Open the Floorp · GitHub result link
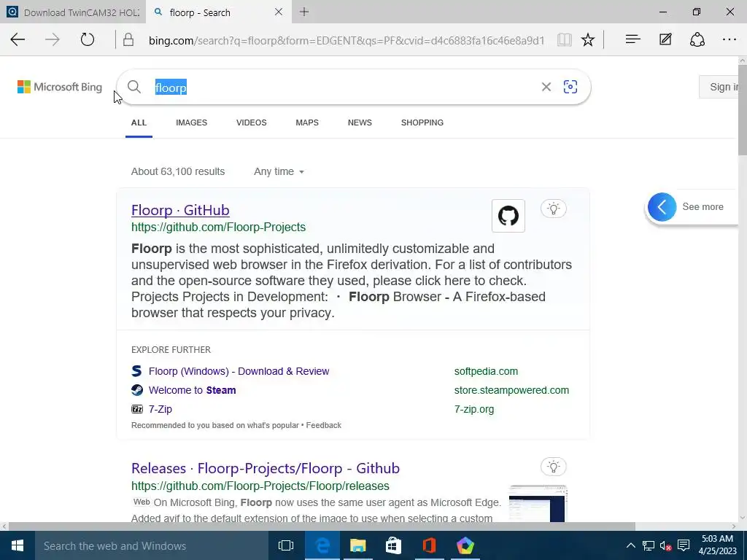Viewport: 747px width, 560px height. [x=180, y=210]
